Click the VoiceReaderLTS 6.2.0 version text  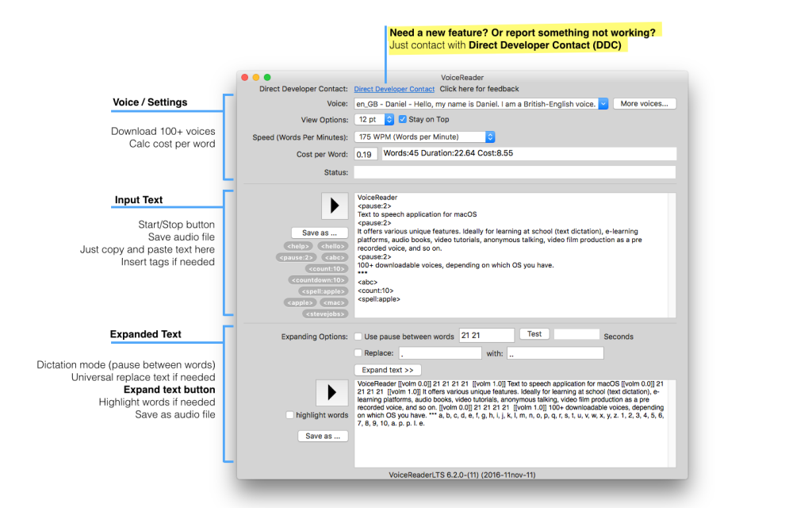[x=462, y=475]
